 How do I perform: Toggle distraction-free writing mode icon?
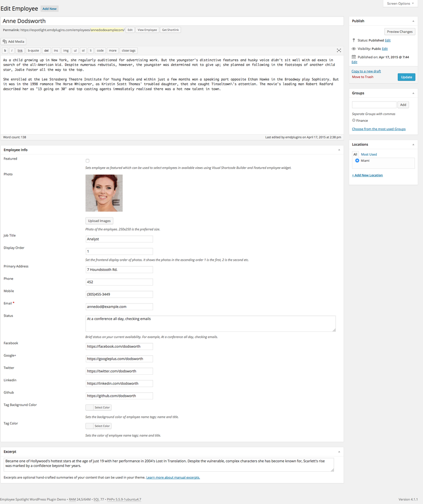pyautogui.click(x=339, y=50)
